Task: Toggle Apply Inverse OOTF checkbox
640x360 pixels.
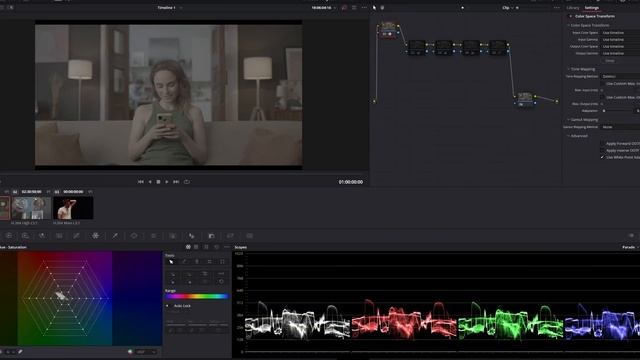Action: point(602,150)
